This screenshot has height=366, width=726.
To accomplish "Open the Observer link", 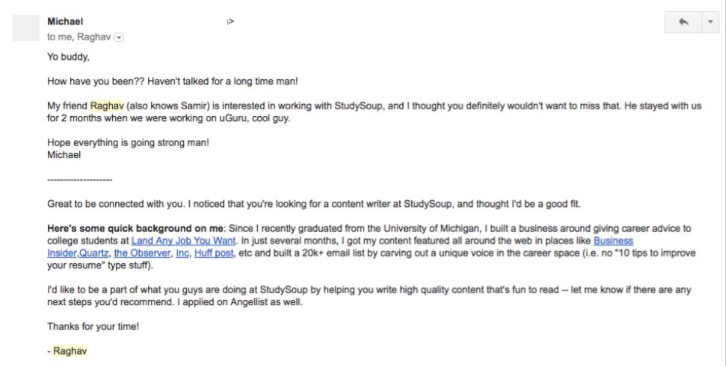I will click(142, 253).
